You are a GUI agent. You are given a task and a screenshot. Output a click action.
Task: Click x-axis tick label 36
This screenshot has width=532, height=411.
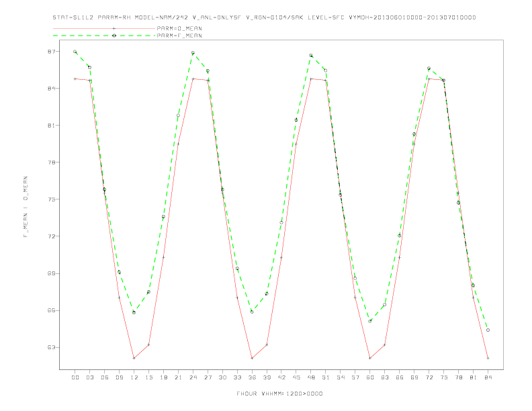[x=252, y=377]
